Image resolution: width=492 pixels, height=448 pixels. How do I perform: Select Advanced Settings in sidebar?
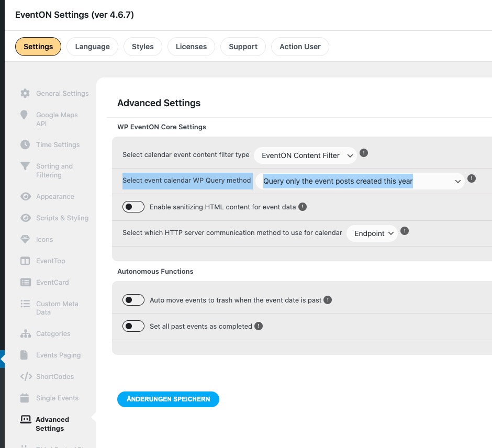pos(52,423)
